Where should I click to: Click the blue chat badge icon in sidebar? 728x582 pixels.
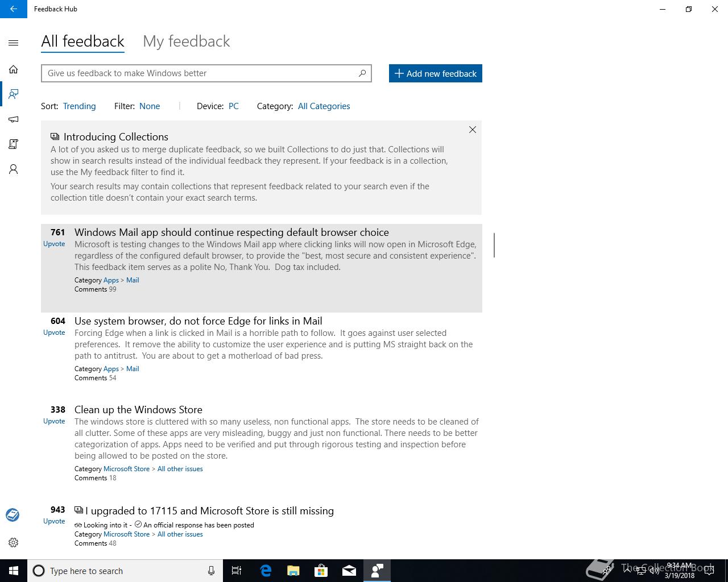coord(13,515)
